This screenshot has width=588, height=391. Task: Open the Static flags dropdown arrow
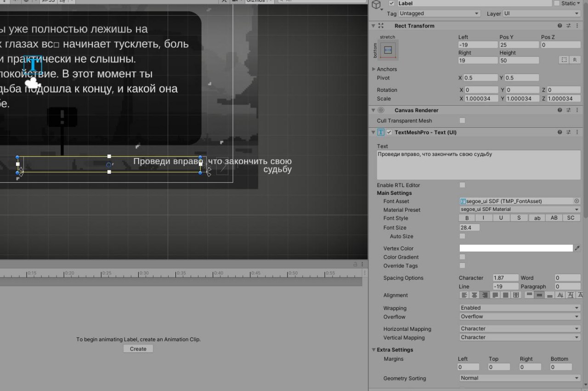[579, 3]
